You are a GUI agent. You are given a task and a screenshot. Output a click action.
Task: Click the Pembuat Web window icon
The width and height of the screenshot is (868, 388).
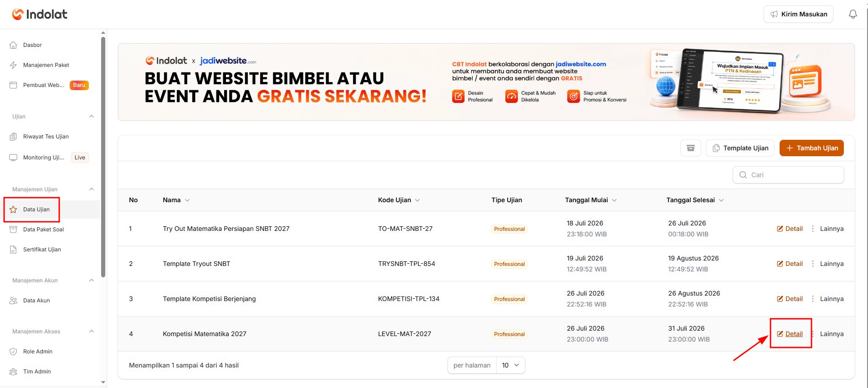(13, 85)
